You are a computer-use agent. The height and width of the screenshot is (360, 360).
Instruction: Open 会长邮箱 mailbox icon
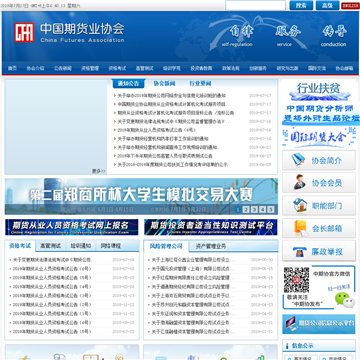300,228
